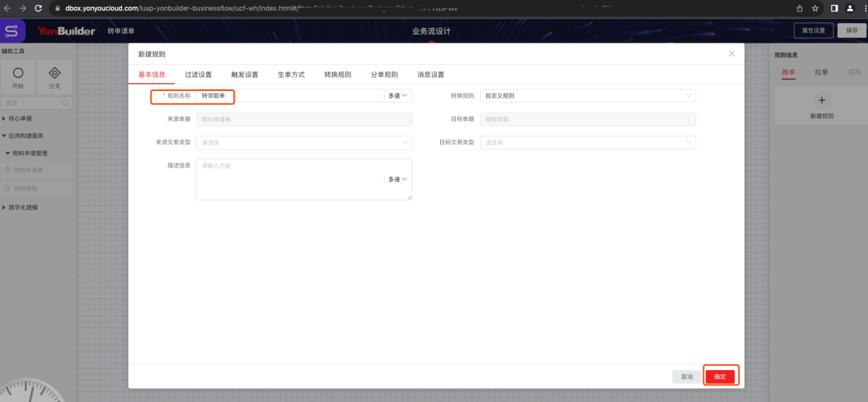The width and height of the screenshot is (868, 402).
Task: Click the browser back arrow
Action: 7,8
